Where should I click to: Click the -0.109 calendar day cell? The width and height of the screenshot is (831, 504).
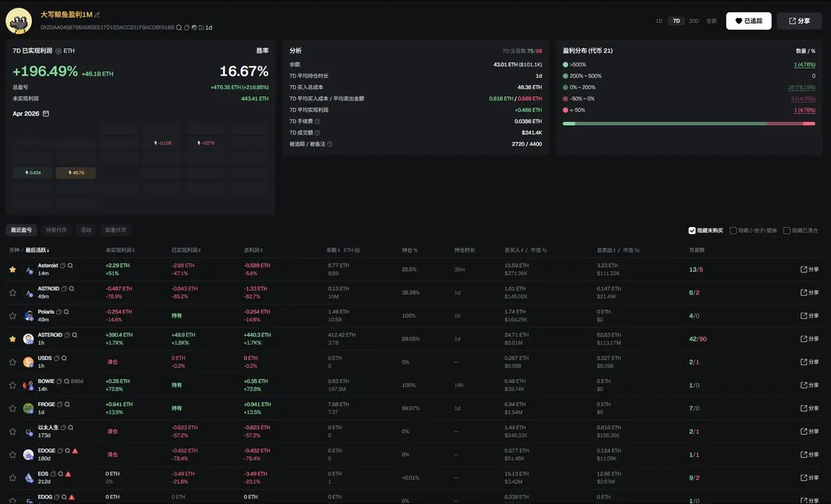click(x=162, y=143)
